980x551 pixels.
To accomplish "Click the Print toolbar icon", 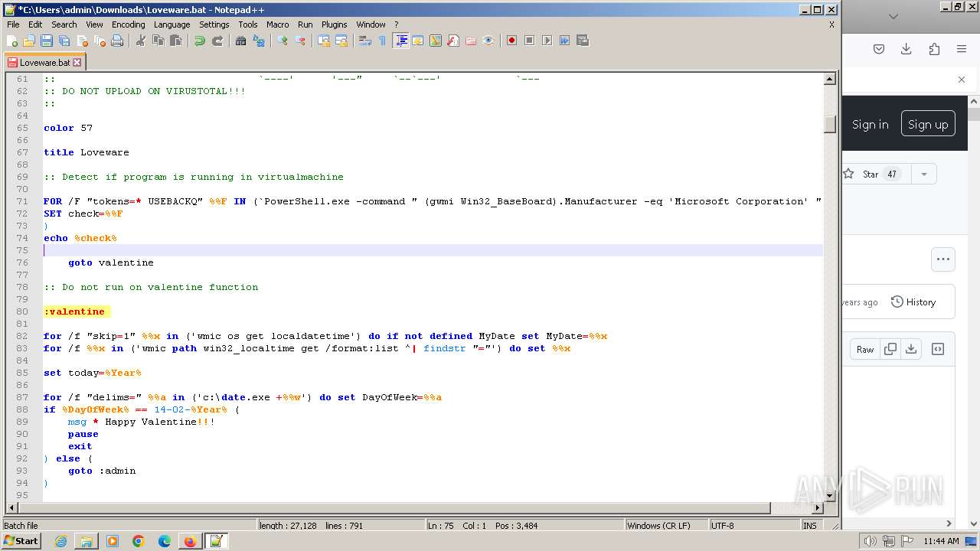I will pos(117,41).
